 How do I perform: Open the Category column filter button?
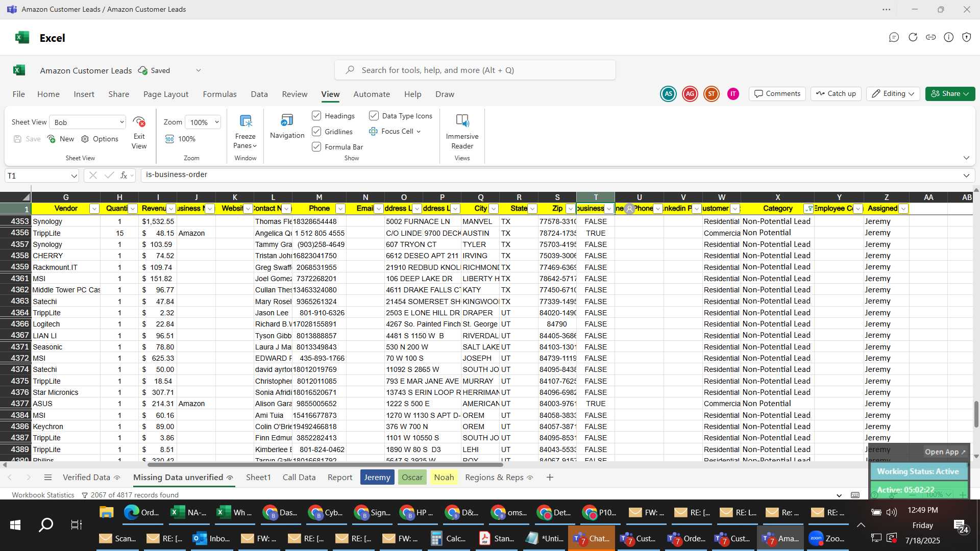pos(808,209)
